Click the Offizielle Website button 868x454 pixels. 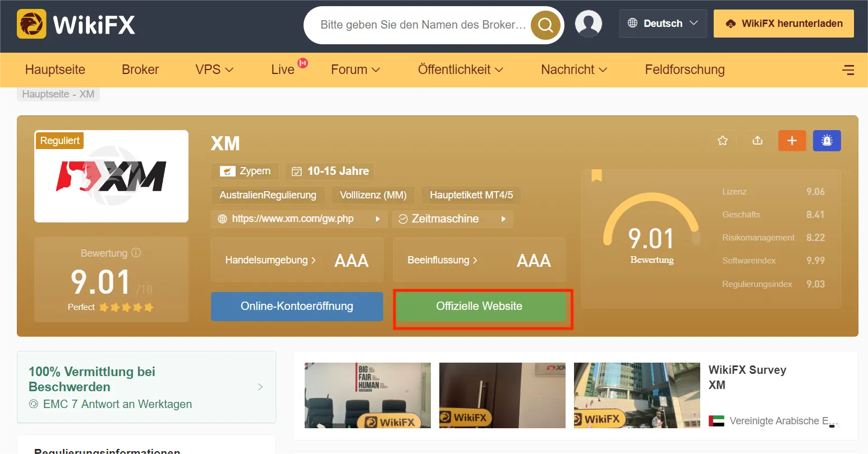(480, 307)
